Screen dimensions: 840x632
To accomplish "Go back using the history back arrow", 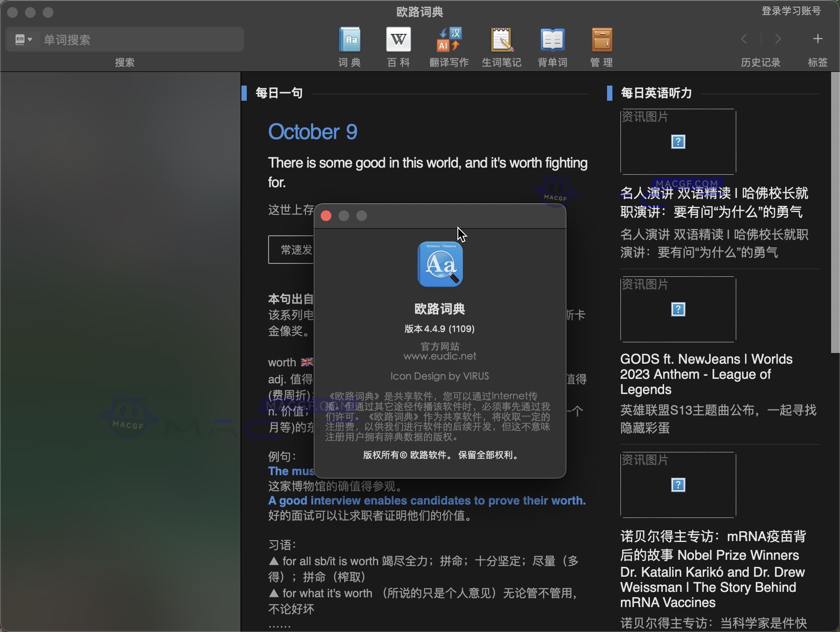I will click(744, 39).
